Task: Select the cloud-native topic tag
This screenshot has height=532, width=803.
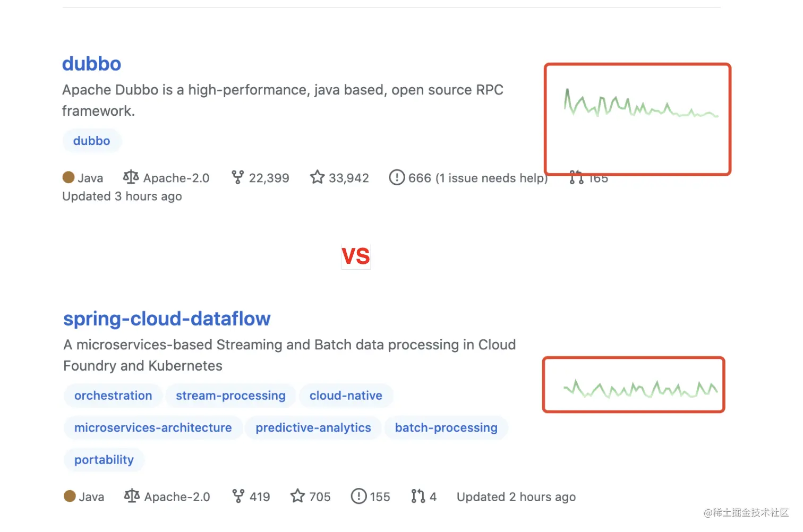Action: (346, 396)
